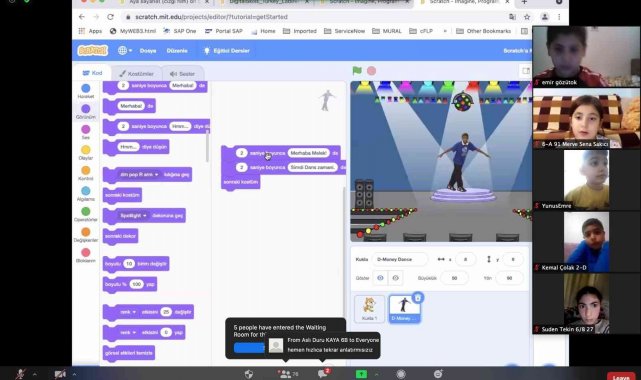Click the sonraki kostüm block in the palette
641x380 pixels.
pyautogui.click(x=122, y=195)
